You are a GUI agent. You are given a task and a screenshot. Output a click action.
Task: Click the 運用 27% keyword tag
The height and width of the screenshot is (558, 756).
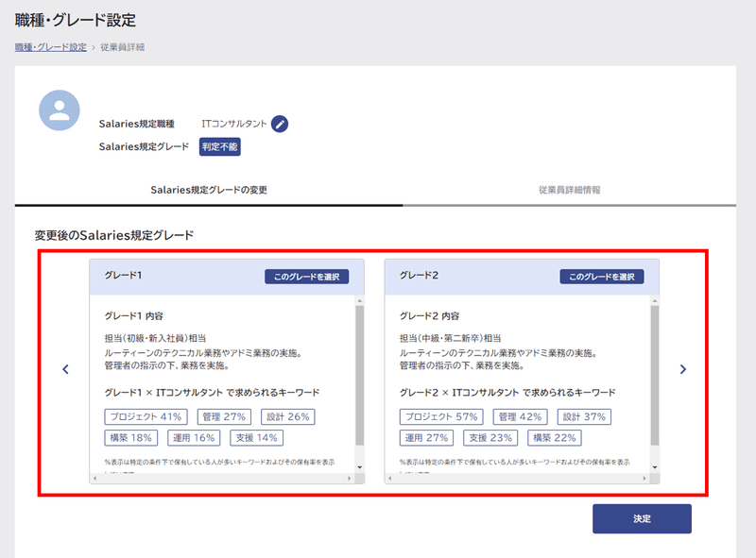[426, 438]
